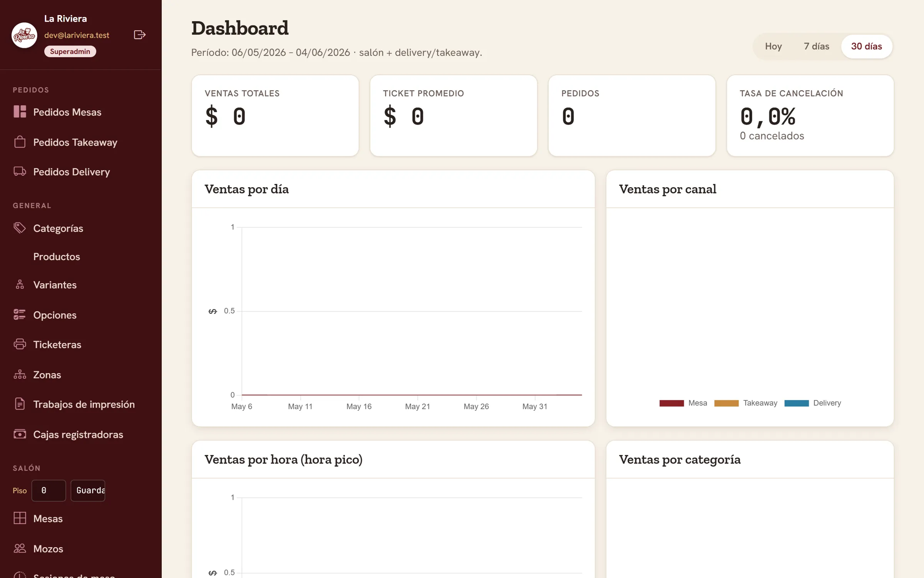
Task: Click the '0 cancelados' text
Action: (772, 136)
